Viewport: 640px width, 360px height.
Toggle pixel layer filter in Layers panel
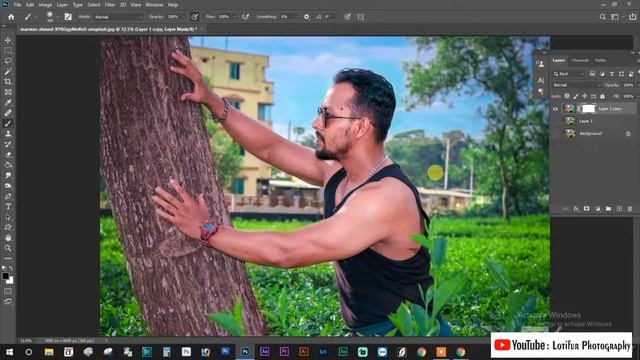pyautogui.click(x=592, y=74)
